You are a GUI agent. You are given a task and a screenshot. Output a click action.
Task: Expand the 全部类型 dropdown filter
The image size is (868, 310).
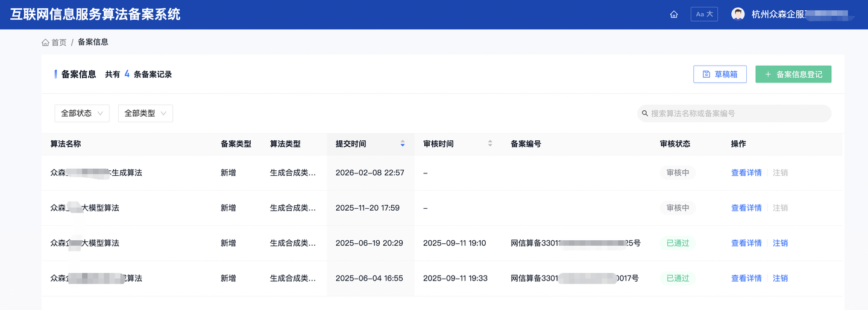[145, 113]
